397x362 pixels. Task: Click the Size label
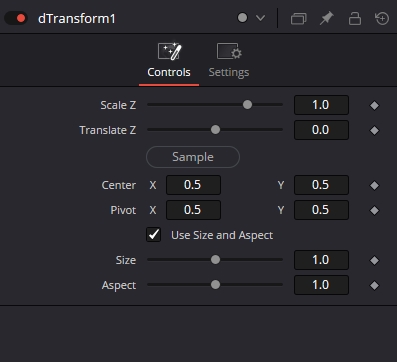(x=126, y=260)
